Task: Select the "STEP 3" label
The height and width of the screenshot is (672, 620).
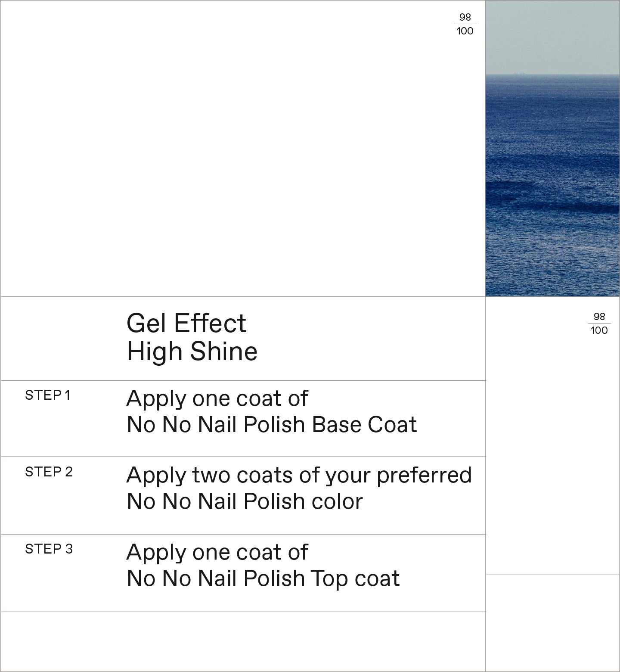Action: point(49,549)
